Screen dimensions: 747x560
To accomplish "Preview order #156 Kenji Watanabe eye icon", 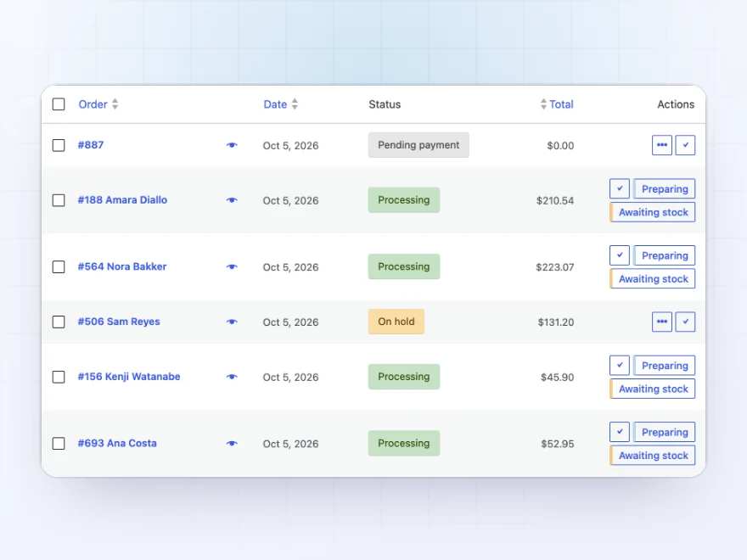I will click(232, 377).
